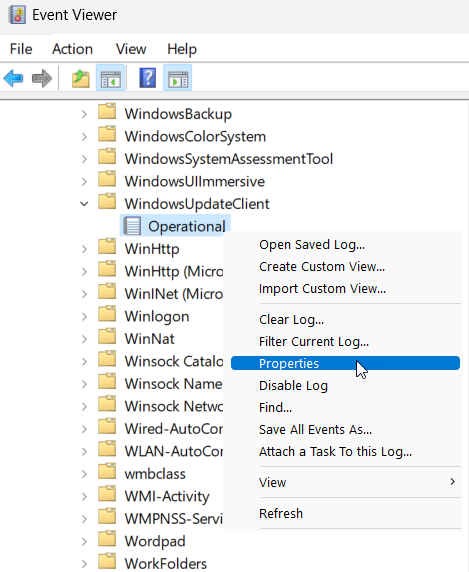
Task: Click the WindowsBackup folder icon
Action: (107, 112)
